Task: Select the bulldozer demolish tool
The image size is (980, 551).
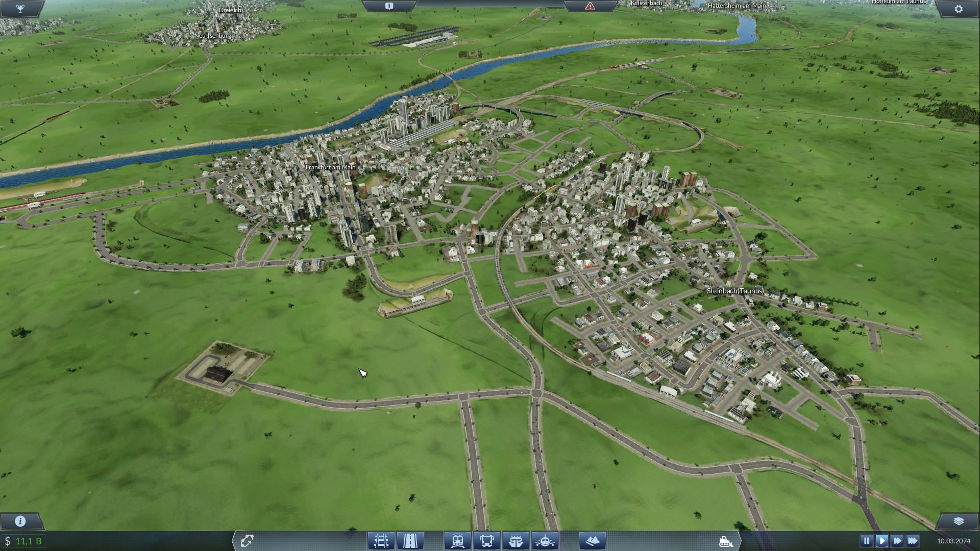Action: coord(725,541)
